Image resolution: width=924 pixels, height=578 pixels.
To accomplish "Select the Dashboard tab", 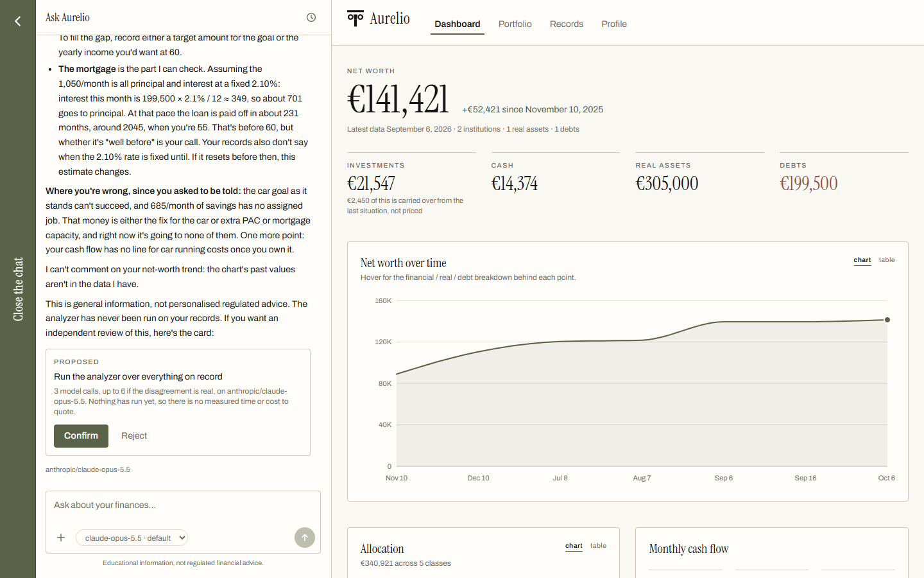I will (x=458, y=24).
